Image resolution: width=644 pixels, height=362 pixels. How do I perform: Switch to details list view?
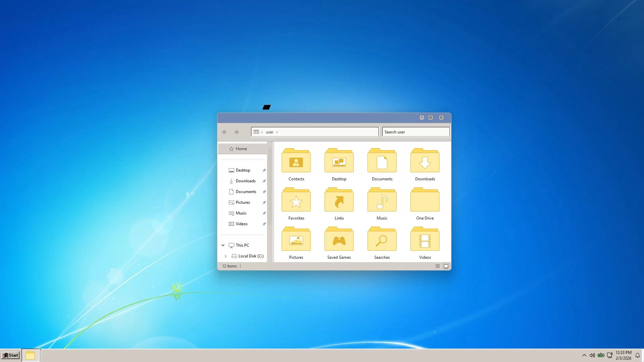coord(437,266)
